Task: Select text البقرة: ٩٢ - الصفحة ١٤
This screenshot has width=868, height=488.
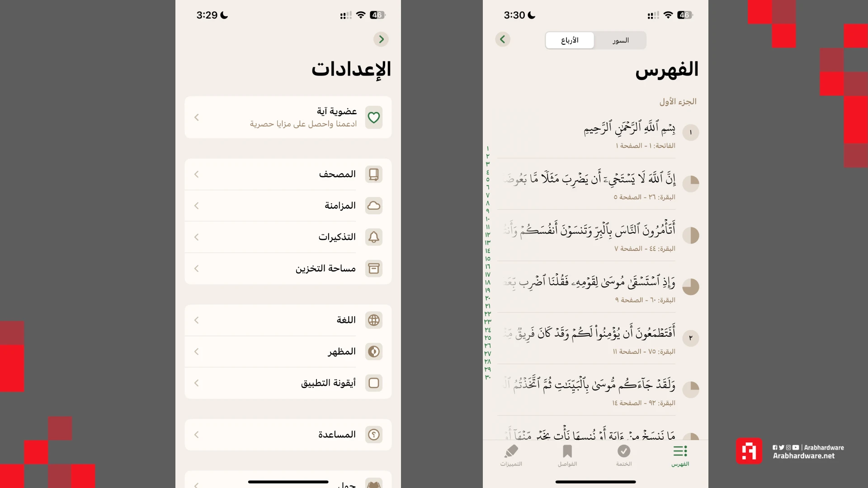Action: [644, 403]
